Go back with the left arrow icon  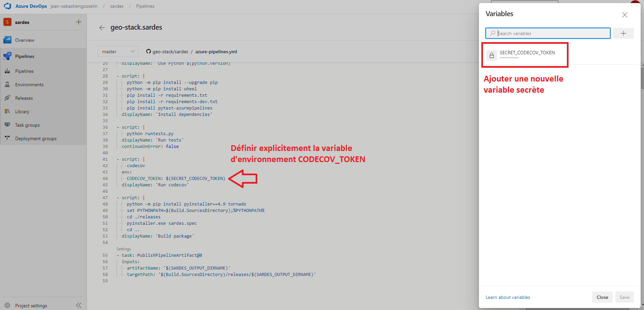[x=102, y=28]
